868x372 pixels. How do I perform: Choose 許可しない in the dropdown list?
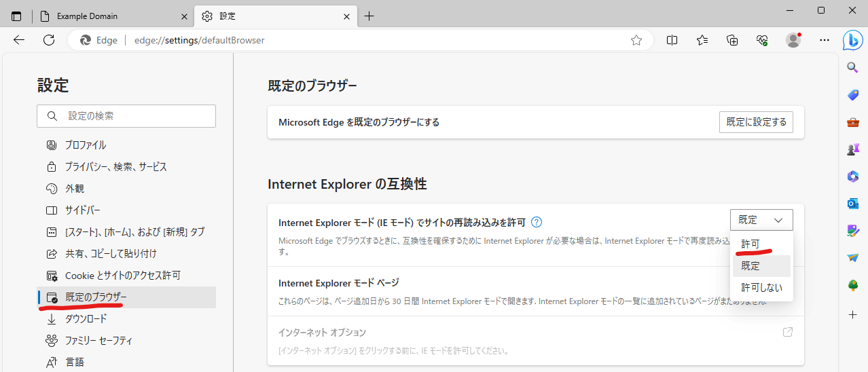coord(761,287)
